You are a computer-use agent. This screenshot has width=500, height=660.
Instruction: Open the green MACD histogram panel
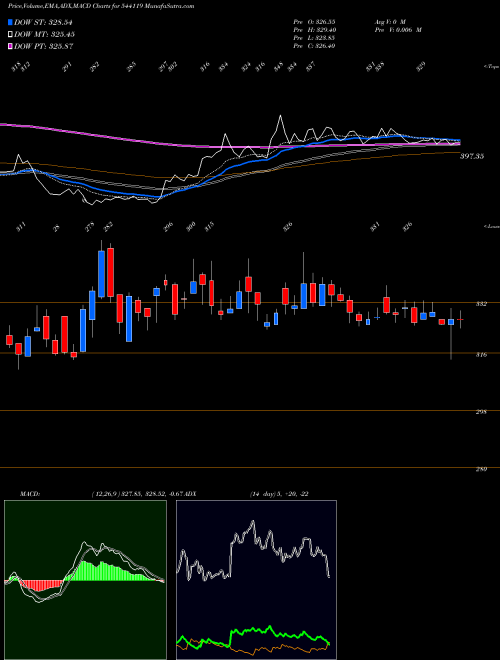point(85,580)
